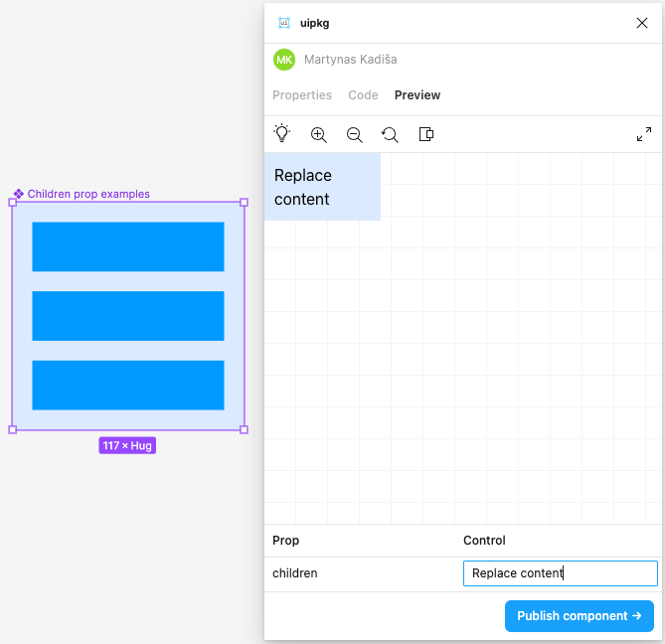
Task: Click the device frame icon in toolbar
Action: point(425,134)
